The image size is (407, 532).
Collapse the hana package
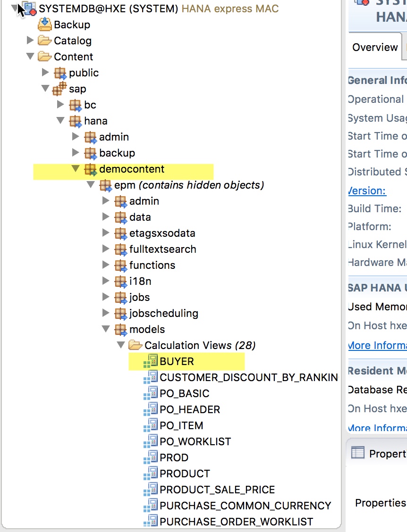tap(60, 120)
